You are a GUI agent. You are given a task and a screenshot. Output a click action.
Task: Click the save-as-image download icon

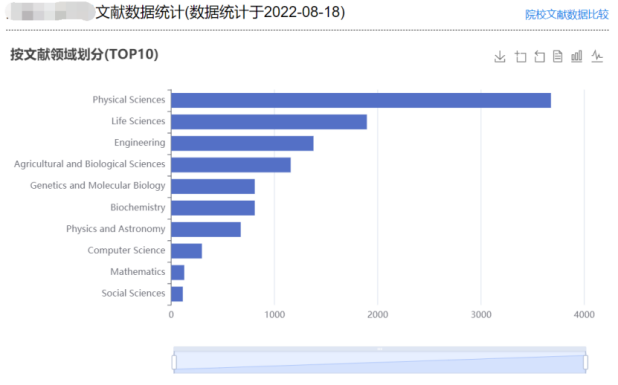[x=500, y=57]
